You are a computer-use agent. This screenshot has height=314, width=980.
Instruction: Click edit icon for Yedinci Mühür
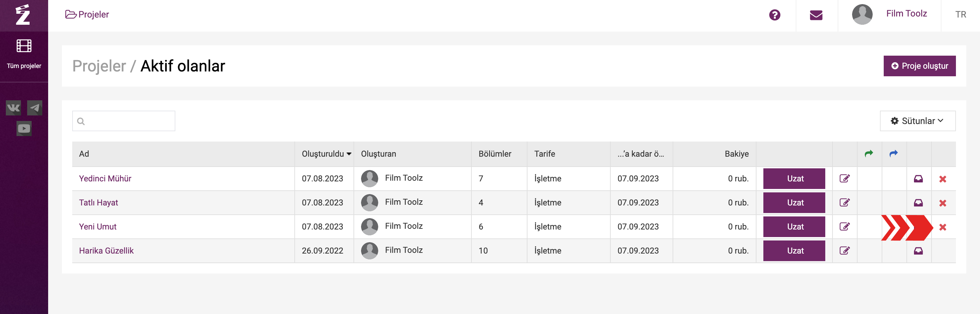tap(844, 179)
